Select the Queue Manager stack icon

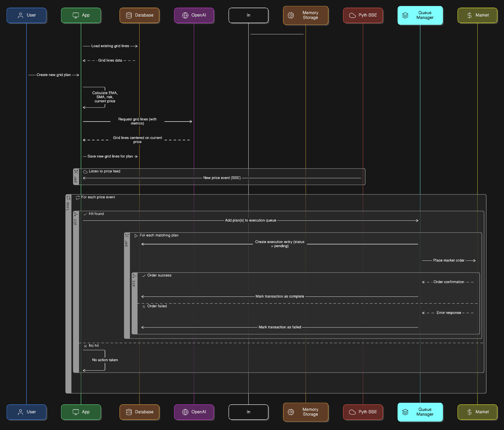pyautogui.click(x=405, y=16)
